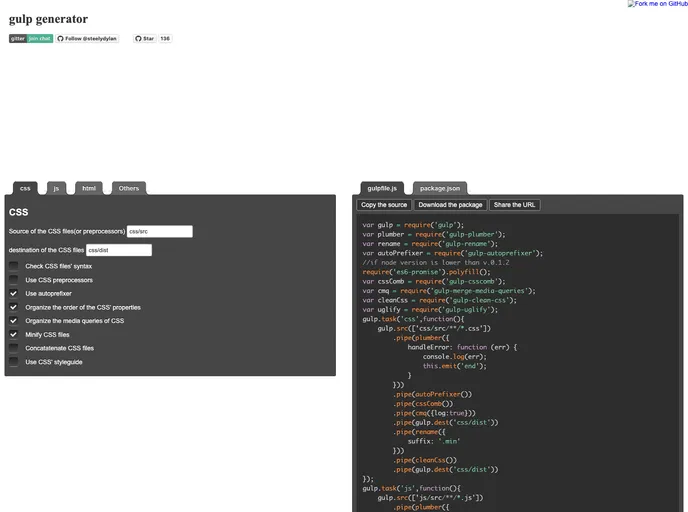
Task: Click the GitHub Follow @steelydylan button
Action: pos(87,38)
